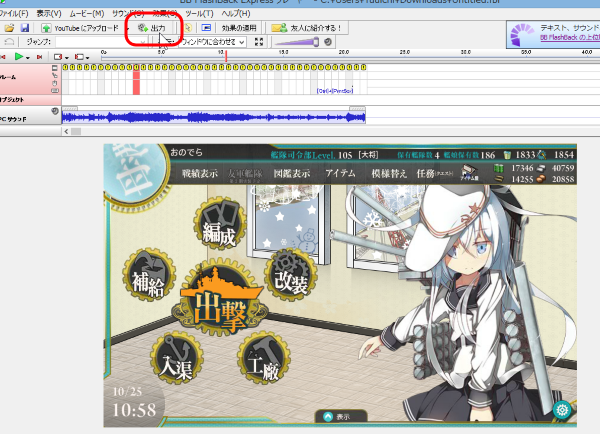600x434 pixels.
Task: Click the 工廠 hammer button in the game
Action: (x=263, y=358)
